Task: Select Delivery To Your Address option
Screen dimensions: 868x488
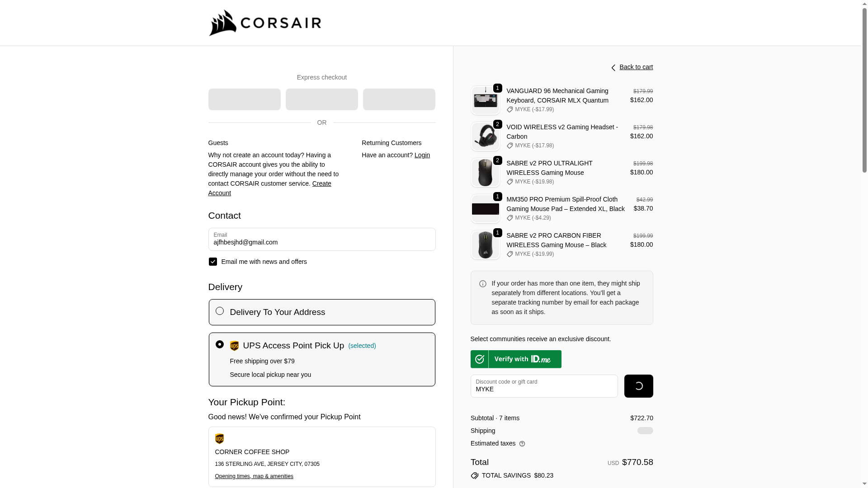Action: tap(220, 311)
